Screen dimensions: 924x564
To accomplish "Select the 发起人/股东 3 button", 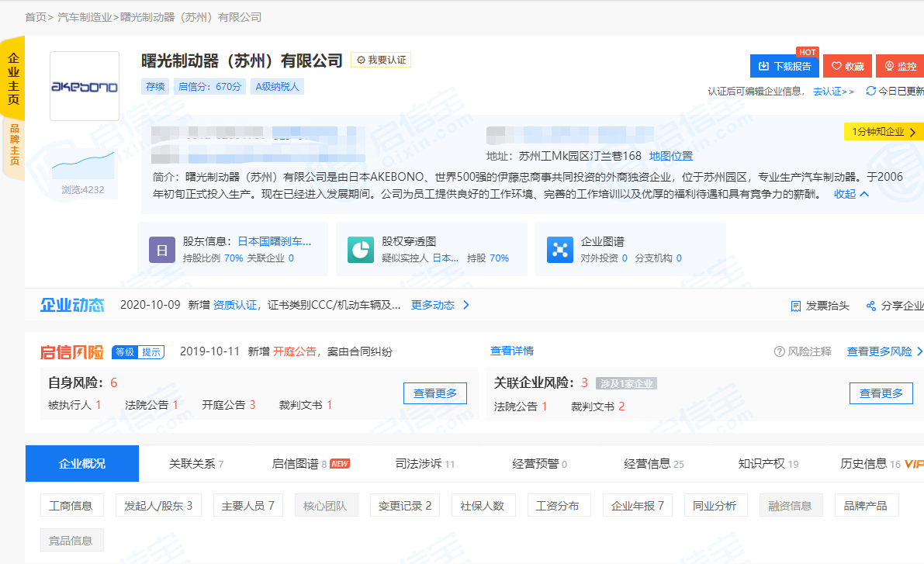I will coord(158,506).
